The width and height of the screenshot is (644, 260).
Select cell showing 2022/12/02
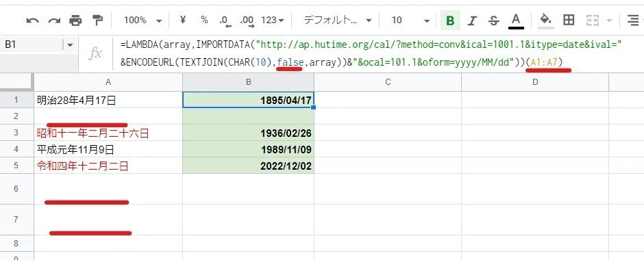(248, 166)
